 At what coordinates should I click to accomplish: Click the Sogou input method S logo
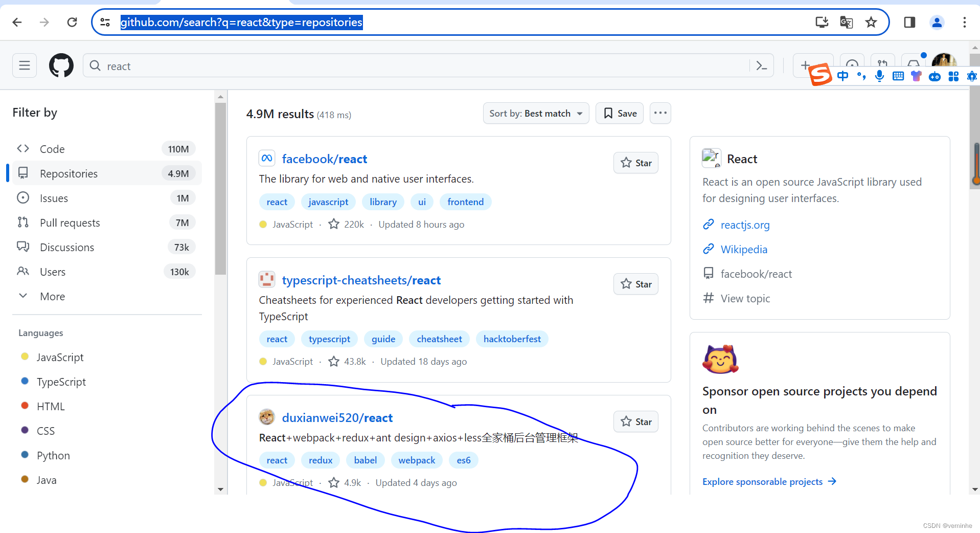(821, 75)
